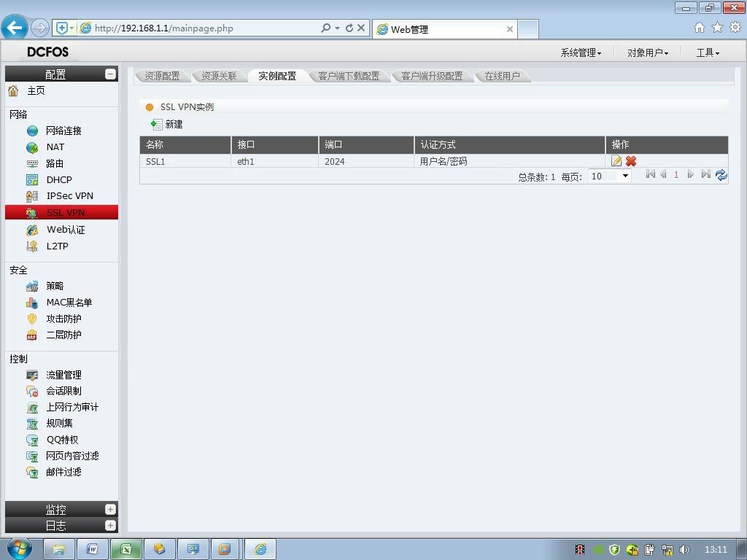Screen dimensions: 747x560
Task: Click the browser refresh button
Action: [x=349, y=28]
